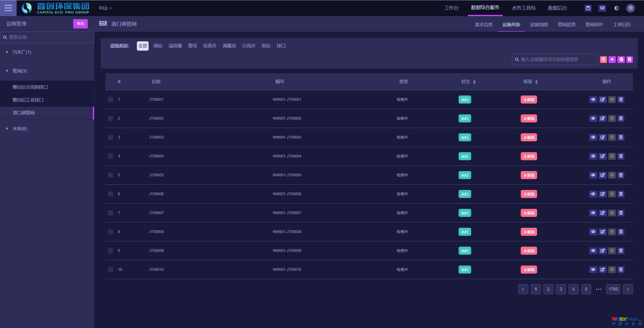This screenshot has width=644, height=328.
Task: Open the 中山 city dropdown
Action: coord(105,8)
